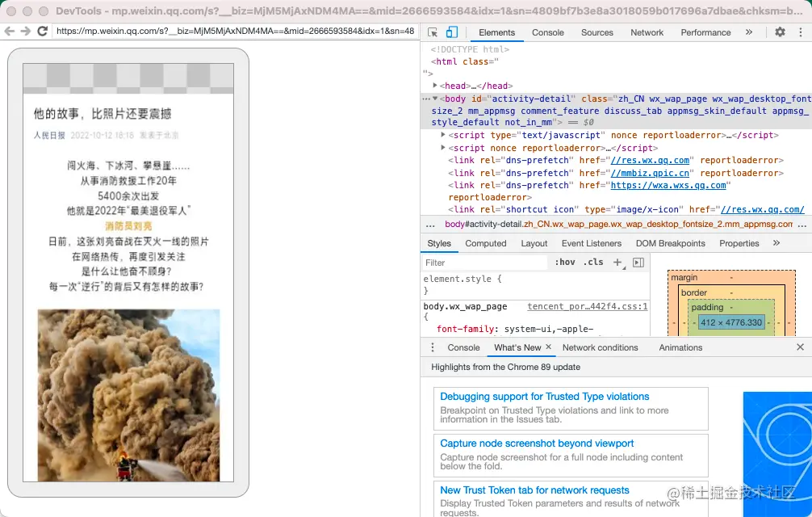Expand the script type text/javascript node
Image resolution: width=812 pixels, height=517 pixels.
(443, 135)
